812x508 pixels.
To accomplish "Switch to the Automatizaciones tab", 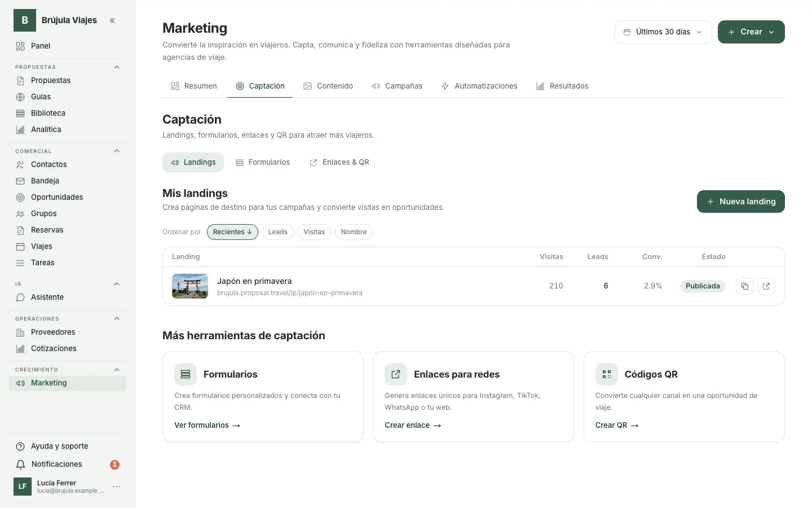I will (479, 86).
